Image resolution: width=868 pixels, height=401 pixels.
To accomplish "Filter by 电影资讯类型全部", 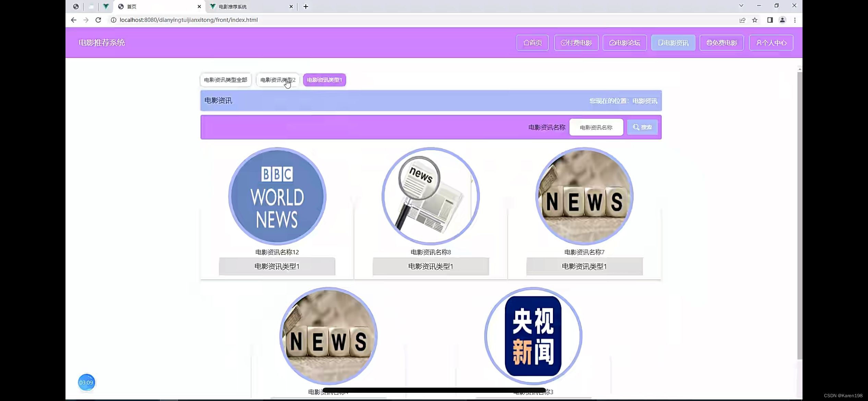I will 226,80.
